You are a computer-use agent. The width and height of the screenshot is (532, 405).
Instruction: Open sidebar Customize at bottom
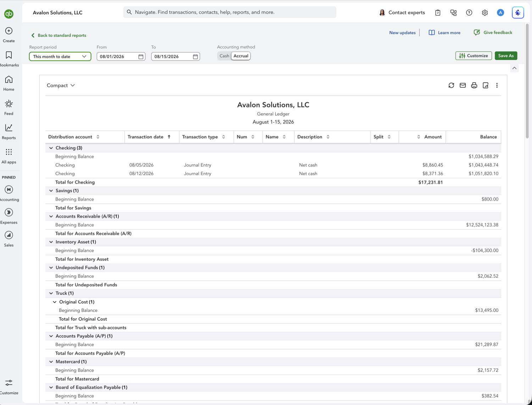[x=9, y=387]
